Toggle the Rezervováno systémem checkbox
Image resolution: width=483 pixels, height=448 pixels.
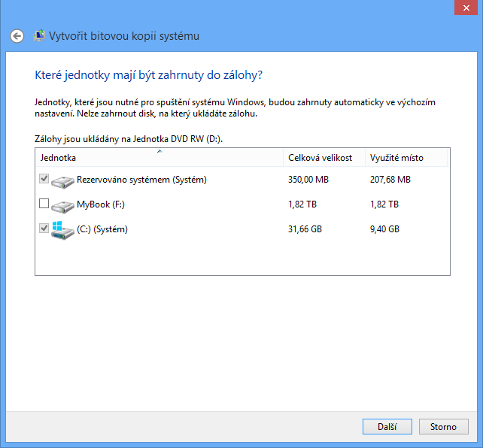(44, 179)
